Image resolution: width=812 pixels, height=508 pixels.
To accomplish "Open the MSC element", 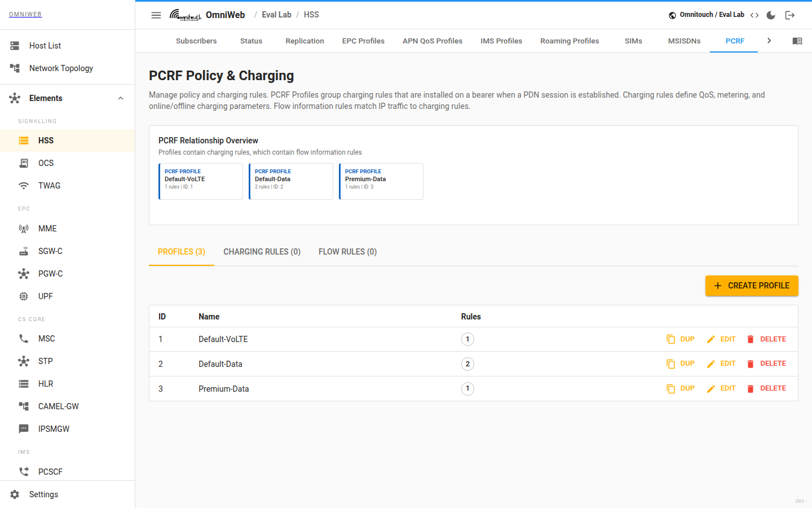I will [x=68, y=339].
